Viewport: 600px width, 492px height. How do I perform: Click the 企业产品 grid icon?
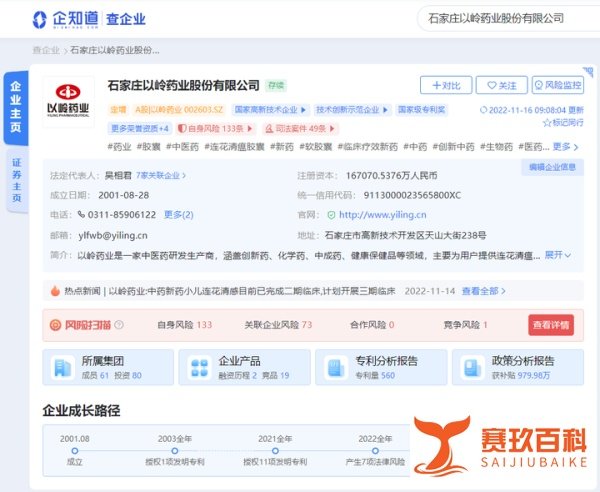199,368
